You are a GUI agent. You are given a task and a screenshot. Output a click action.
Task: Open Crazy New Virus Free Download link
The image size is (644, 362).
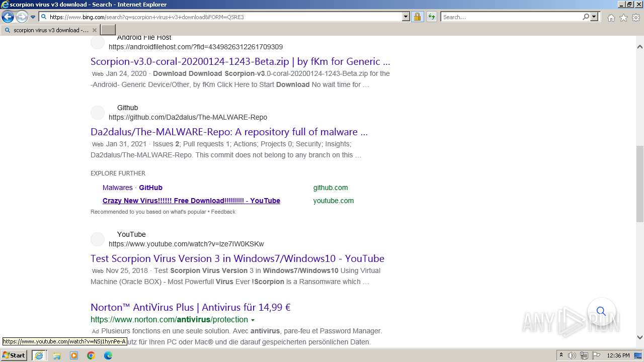(x=191, y=201)
